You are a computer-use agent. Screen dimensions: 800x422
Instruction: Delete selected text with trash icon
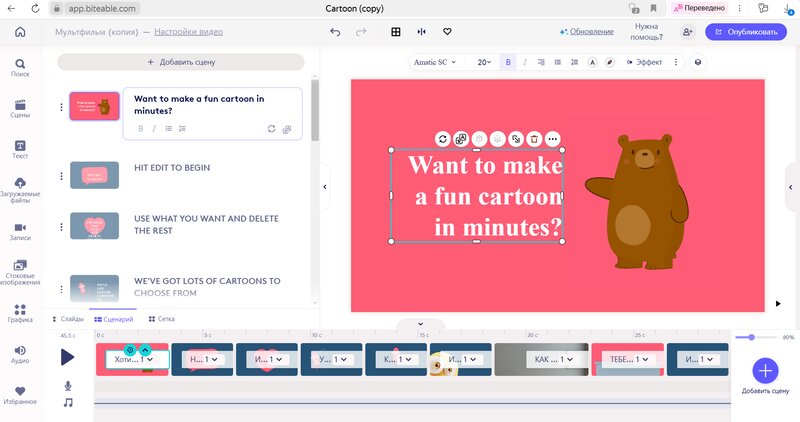[x=534, y=139]
